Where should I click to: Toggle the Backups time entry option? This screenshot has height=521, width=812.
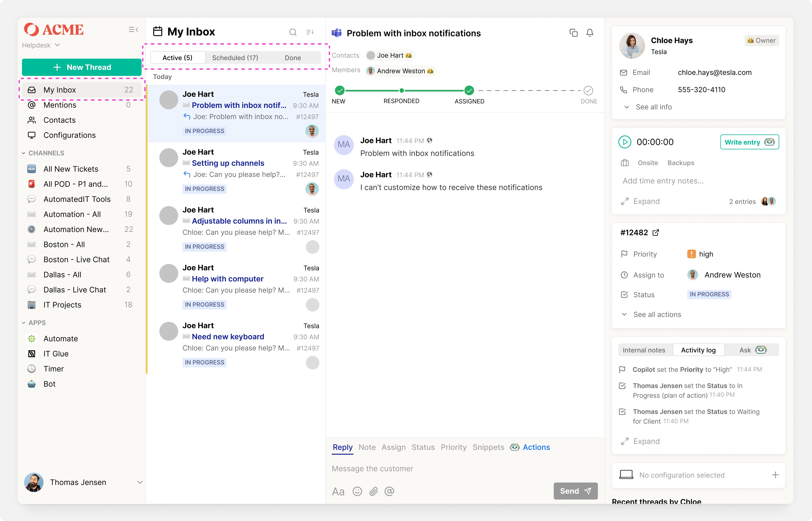[x=680, y=163]
